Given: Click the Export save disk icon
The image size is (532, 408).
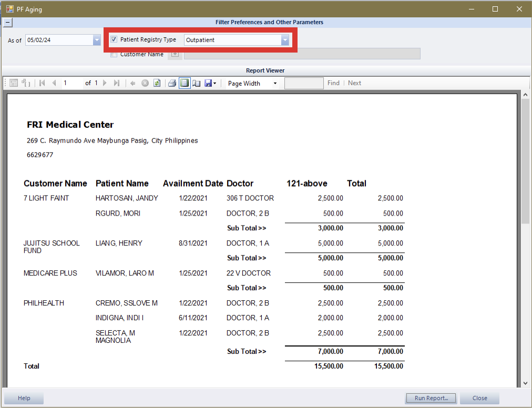Looking at the screenshot, I should click(x=209, y=83).
